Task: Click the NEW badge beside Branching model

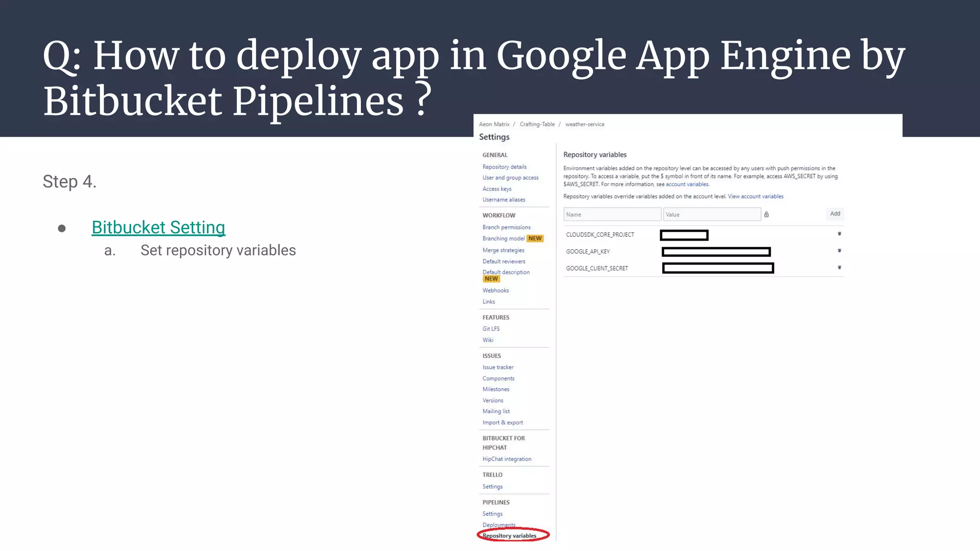Action: pos(535,239)
